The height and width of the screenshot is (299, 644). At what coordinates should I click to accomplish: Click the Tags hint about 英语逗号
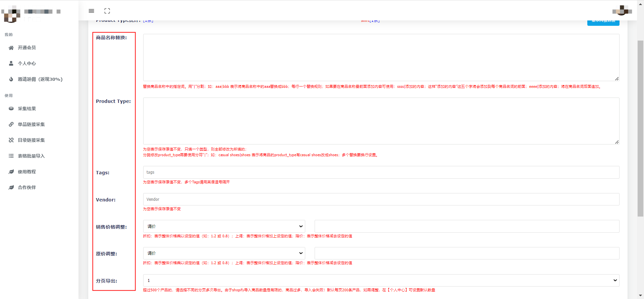coord(186,182)
